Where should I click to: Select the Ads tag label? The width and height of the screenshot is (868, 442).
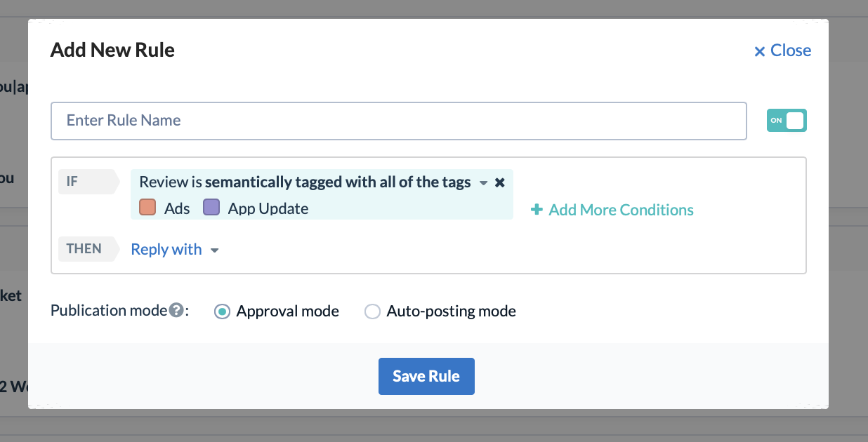177,208
